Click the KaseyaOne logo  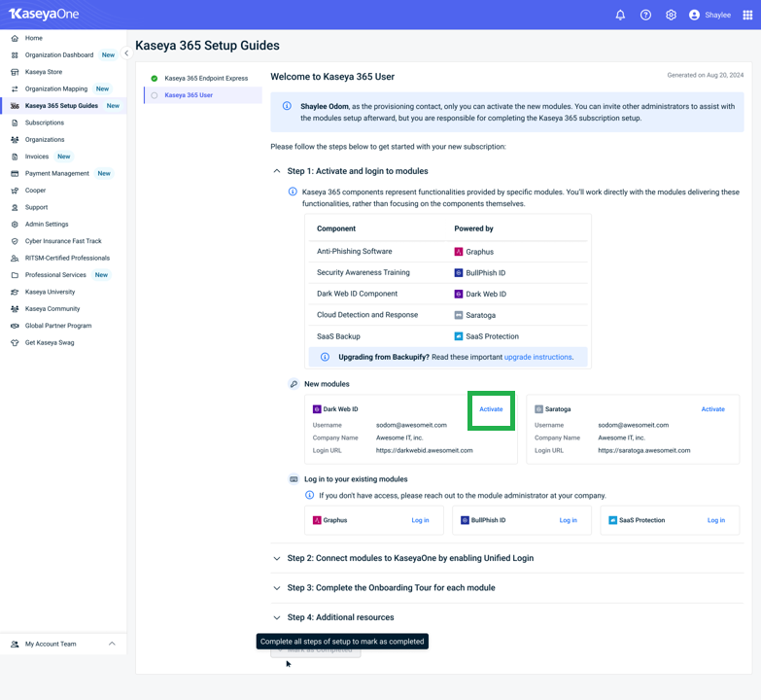pyautogui.click(x=44, y=15)
